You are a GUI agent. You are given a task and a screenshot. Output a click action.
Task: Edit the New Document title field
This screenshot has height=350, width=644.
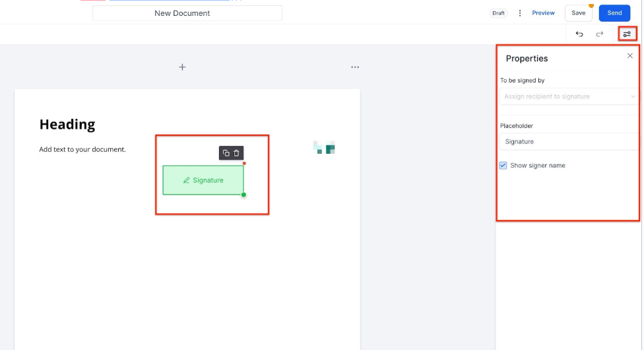(x=187, y=13)
